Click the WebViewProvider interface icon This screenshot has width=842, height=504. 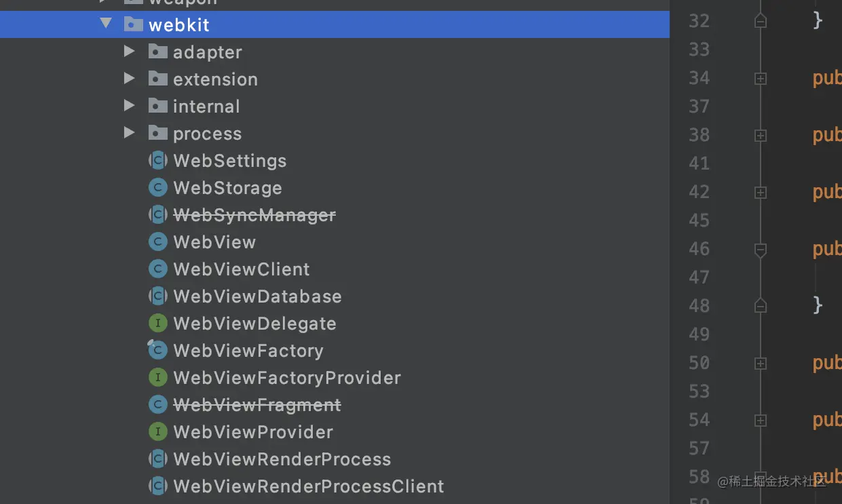[157, 432]
